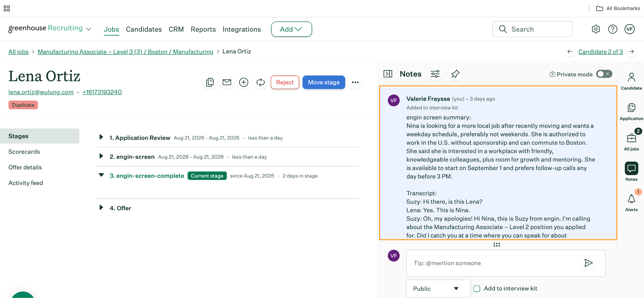Click the Valerie Frayssе author name
Image resolution: width=644 pixels, height=298 pixels.
pos(428,99)
